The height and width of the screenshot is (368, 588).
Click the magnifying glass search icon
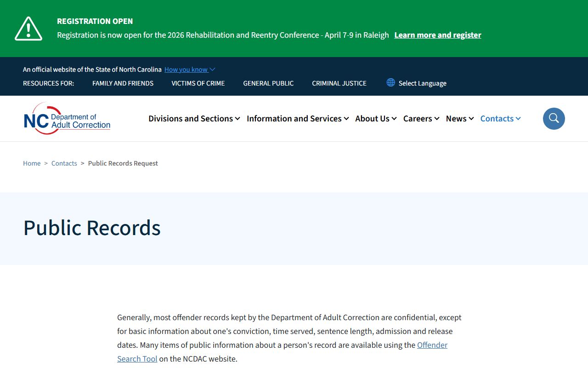pyautogui.click(x=554, y=119)
